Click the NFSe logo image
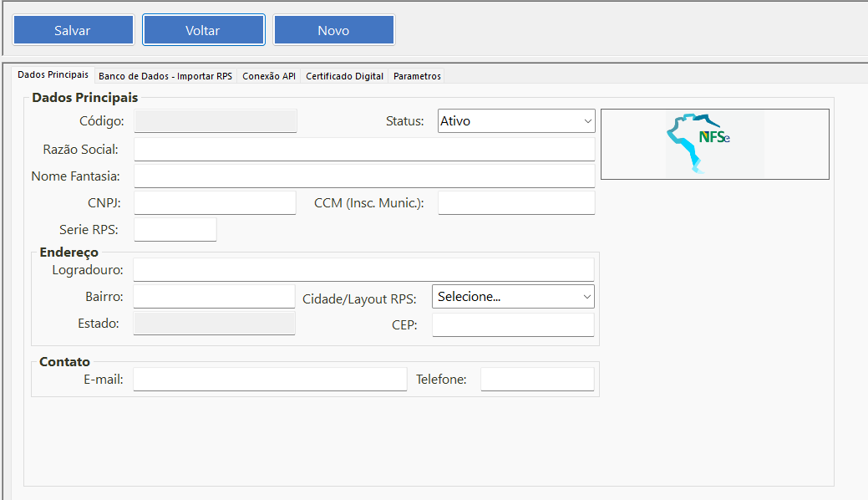Screen dimensions: 868x500 pos(714,144)
